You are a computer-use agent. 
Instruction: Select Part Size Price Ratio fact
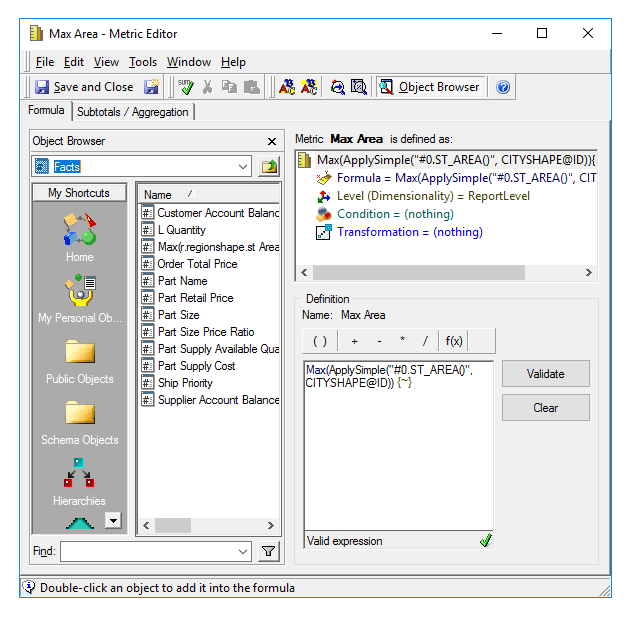click(198, 332)
